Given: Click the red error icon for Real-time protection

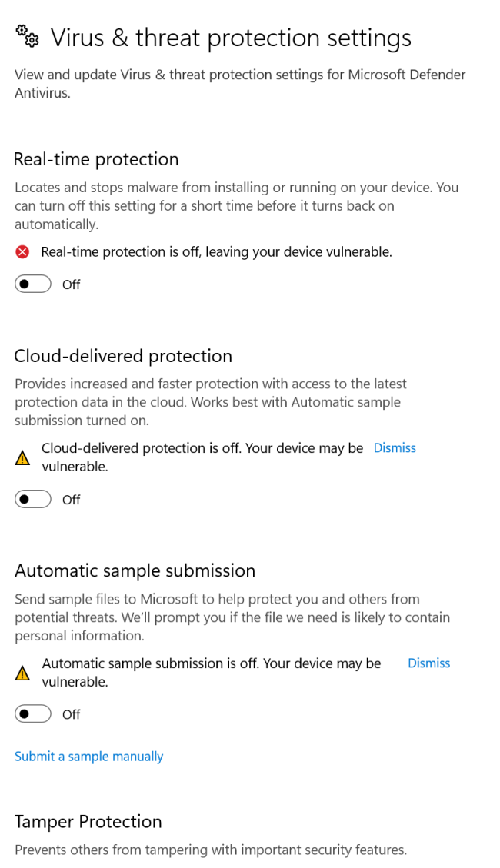Looking at the screenshot, I should (23, 251).
